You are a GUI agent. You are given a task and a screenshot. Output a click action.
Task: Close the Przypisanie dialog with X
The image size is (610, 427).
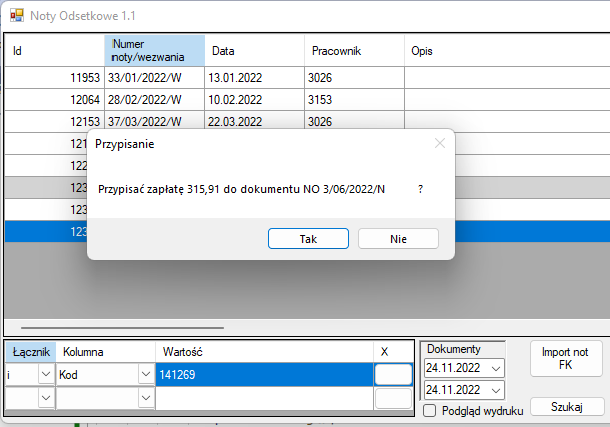point(439,143)
